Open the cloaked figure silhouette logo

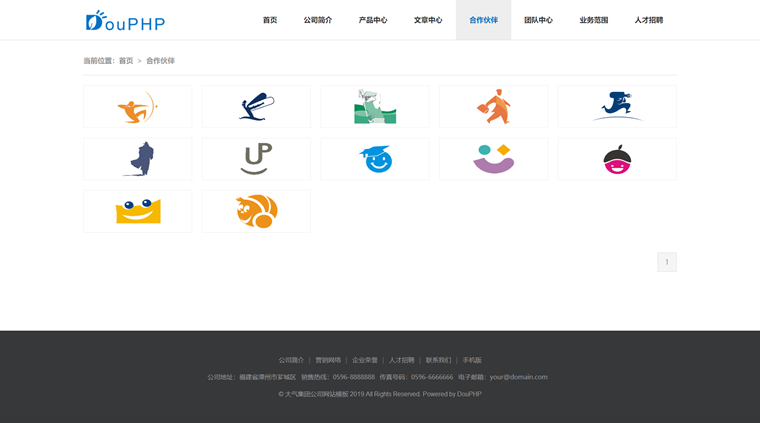[x=138, y=159]
